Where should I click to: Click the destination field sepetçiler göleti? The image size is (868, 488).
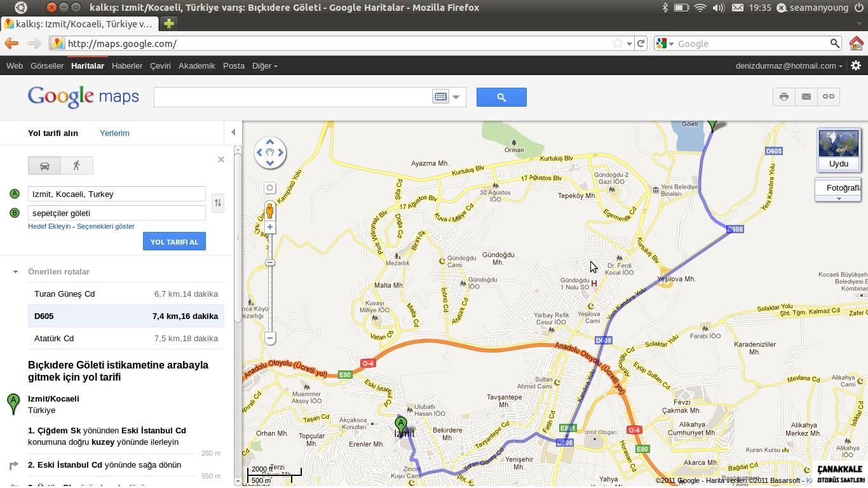(x=117, y=213)
